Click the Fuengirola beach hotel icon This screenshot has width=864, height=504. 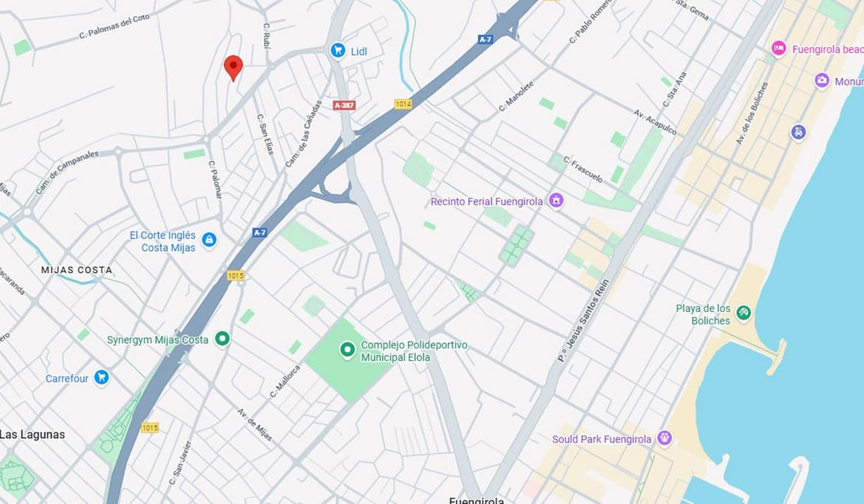click(778, 49)
